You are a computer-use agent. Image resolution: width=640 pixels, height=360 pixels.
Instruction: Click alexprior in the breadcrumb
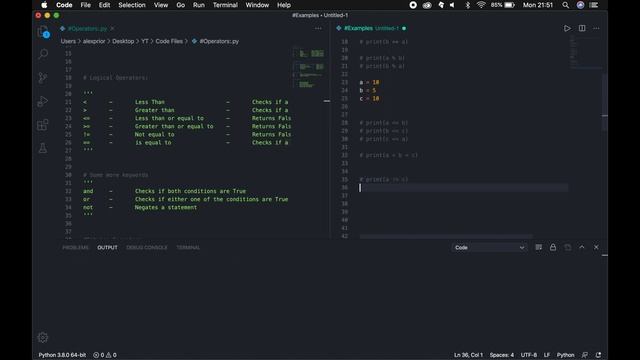(x=94, y=41)
